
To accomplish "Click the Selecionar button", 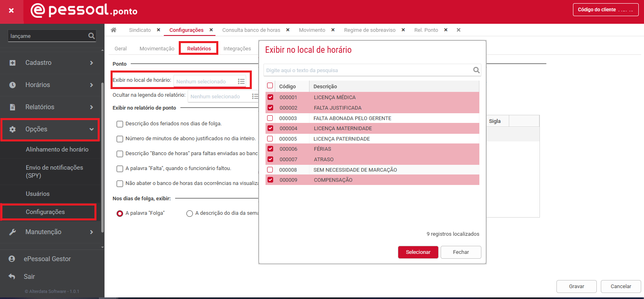I will [x=418, y=252].
